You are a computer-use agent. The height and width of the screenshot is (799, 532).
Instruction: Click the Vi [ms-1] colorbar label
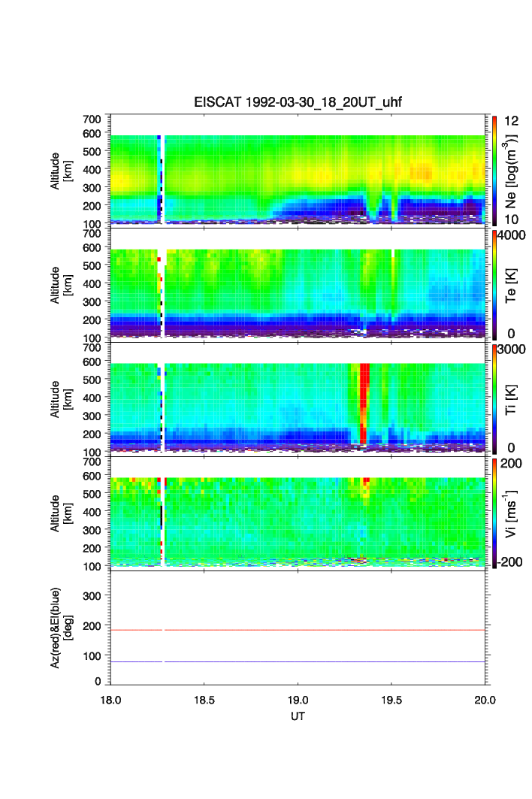point(511,513)
